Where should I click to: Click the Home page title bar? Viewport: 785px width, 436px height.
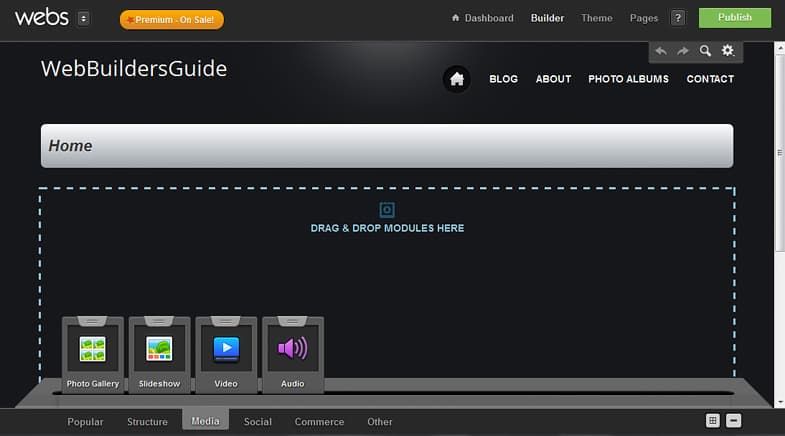(x=387, y=146)
